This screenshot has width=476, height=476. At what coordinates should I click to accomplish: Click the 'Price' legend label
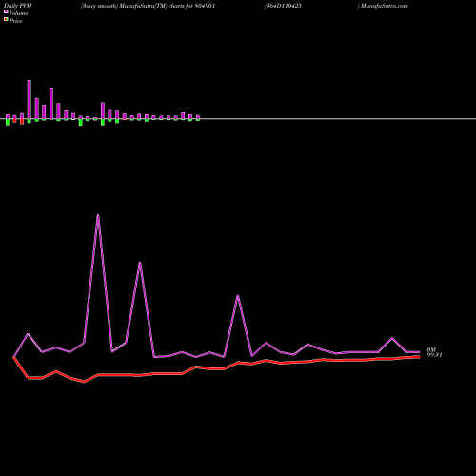point(15,21)
